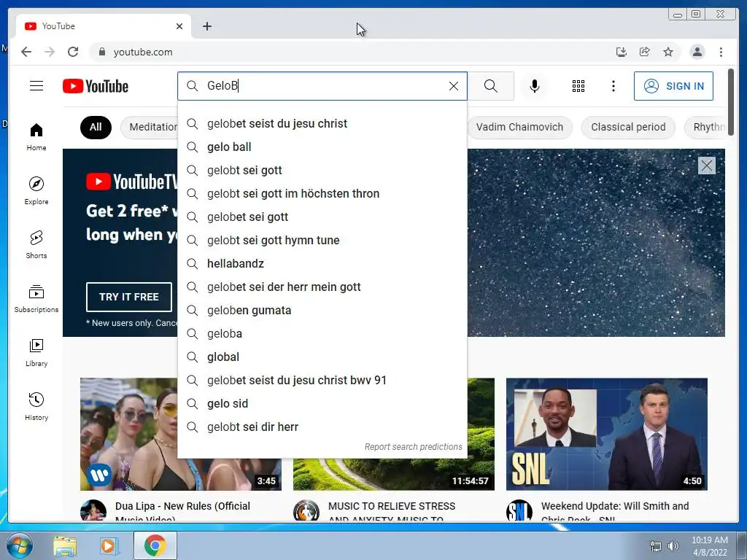Choose suggestion gelobt sei gott
The image size is (747, 560).
click(322, 170)
